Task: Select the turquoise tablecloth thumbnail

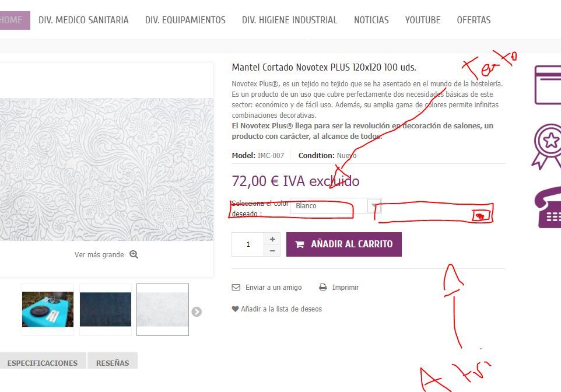Action: pos(48,310)
